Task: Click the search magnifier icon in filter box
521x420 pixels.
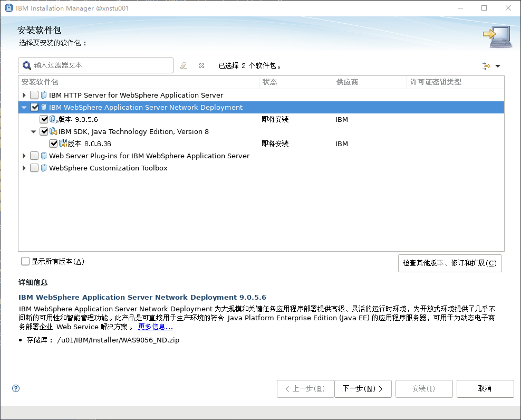Action: pos(26,65)
